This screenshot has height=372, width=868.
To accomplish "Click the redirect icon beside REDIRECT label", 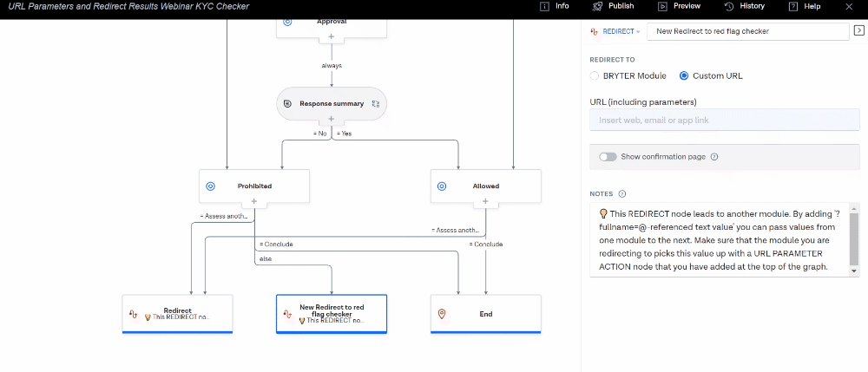I will point(595,31).
